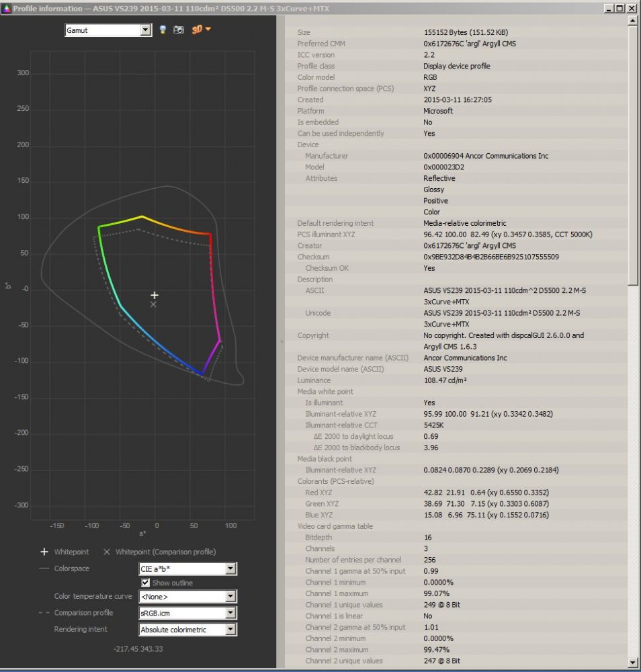Screen dimensions: 641x672
Task: Click the camera screenshot icon
Action: tap(179, 30)
